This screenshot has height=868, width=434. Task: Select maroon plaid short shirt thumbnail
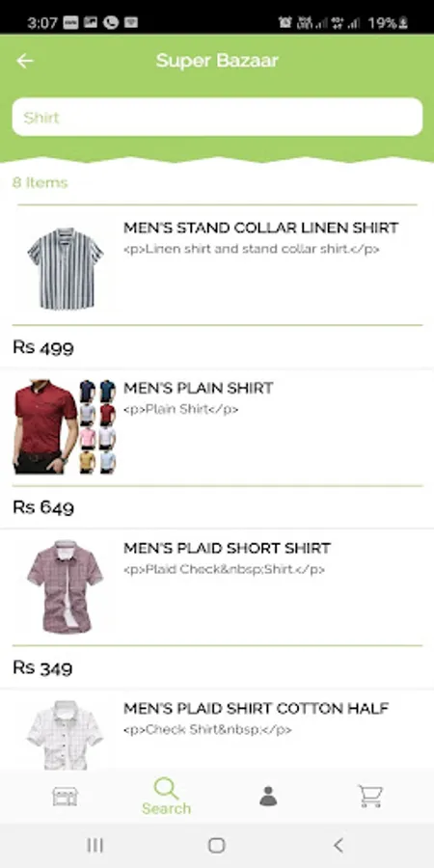pyautogui.click(x=66, y=586)
